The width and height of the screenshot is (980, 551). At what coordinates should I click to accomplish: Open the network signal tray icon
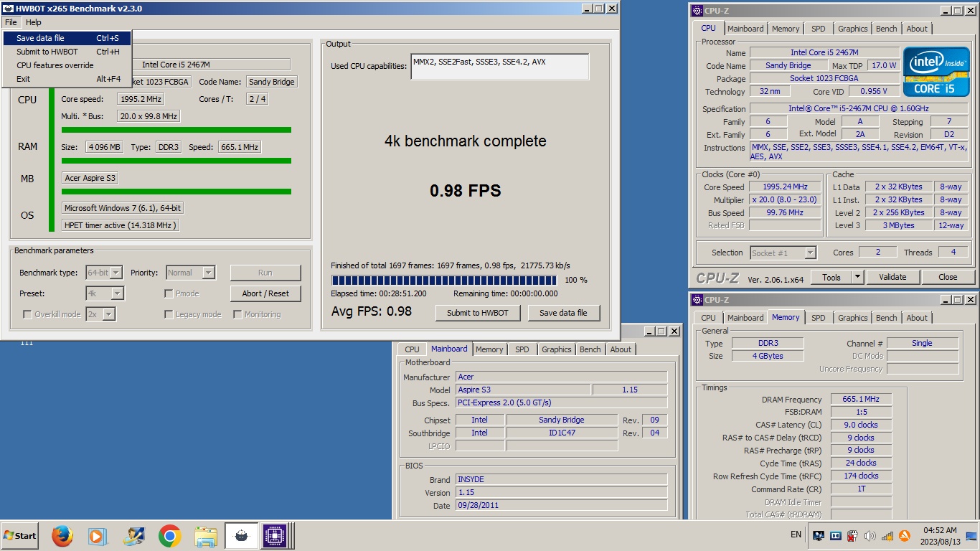pyautogui.click(x=887, y=535)
